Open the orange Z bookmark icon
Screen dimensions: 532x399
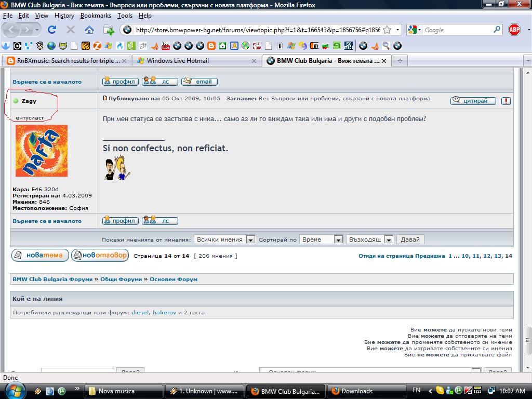(x=97, y=46)
